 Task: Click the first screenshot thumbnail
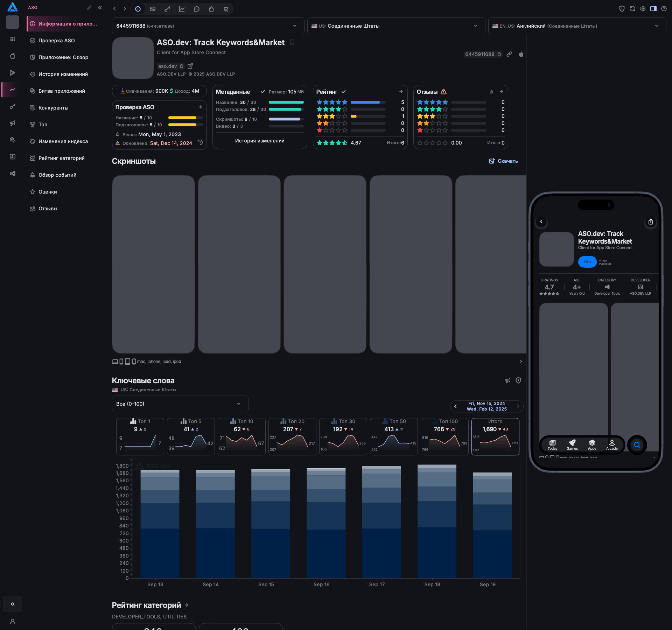pos(153,264)
